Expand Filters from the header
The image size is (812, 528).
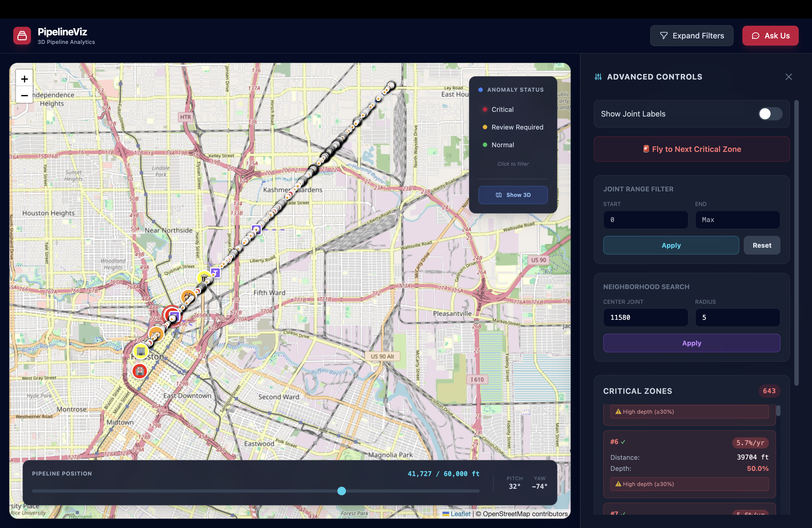691,35
